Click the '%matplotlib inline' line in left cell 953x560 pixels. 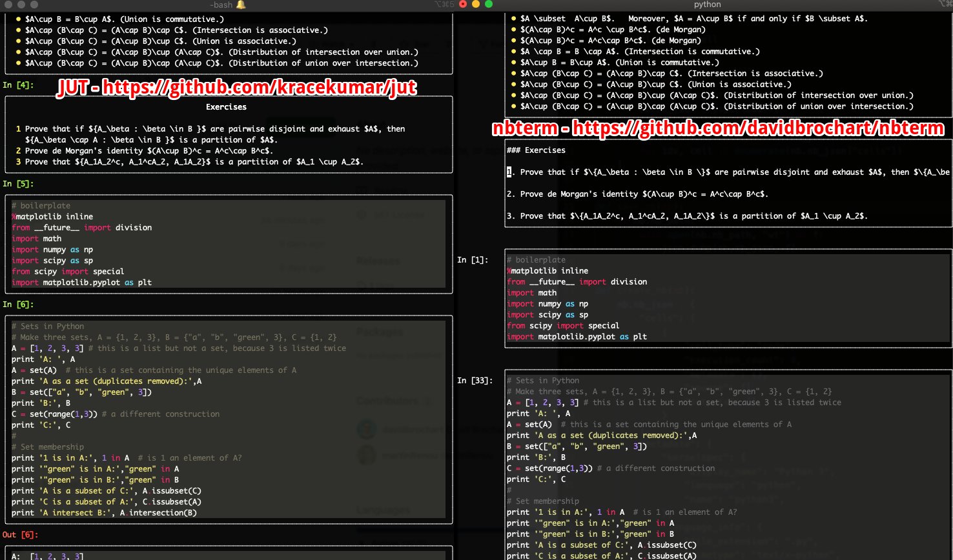click(x=52, y=216)
